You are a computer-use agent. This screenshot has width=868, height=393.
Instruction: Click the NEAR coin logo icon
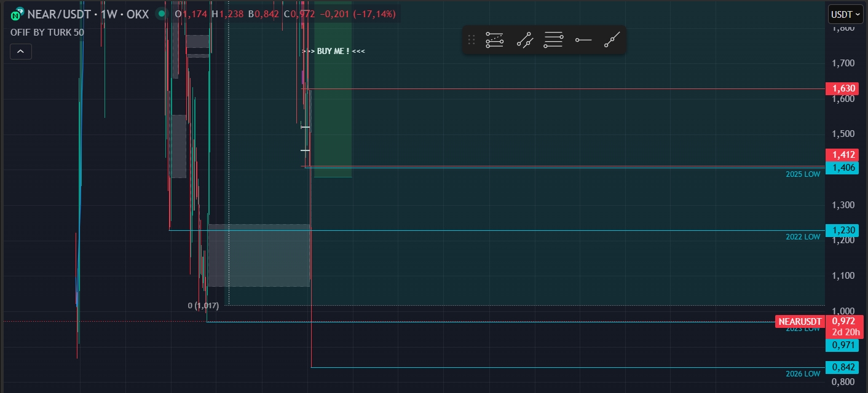click(17, 14)
